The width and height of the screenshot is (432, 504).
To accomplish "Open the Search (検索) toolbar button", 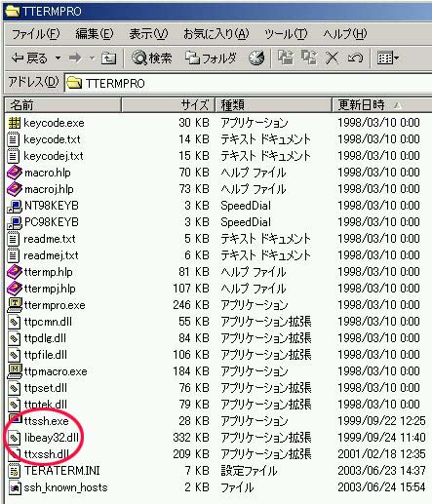I will [152, 58].
